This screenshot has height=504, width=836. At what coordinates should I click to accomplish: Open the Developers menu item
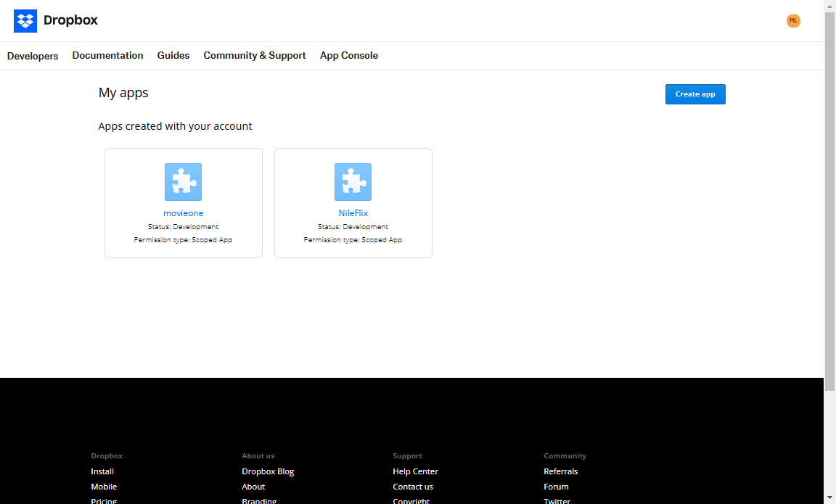(33, 56)
